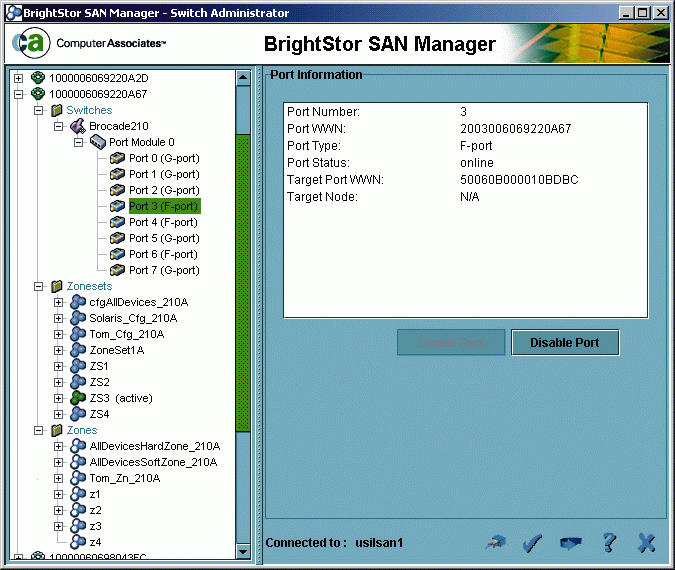Click Port WWN value 2003006069220A67
Viewport: 675px width, 570px height.
point(516,129)
